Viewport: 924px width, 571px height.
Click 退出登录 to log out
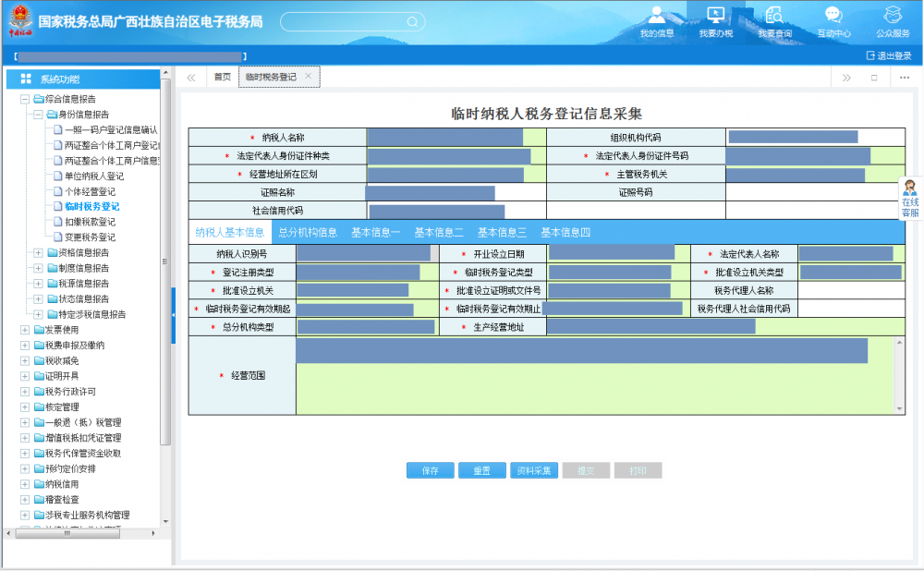tap(889, 55)
